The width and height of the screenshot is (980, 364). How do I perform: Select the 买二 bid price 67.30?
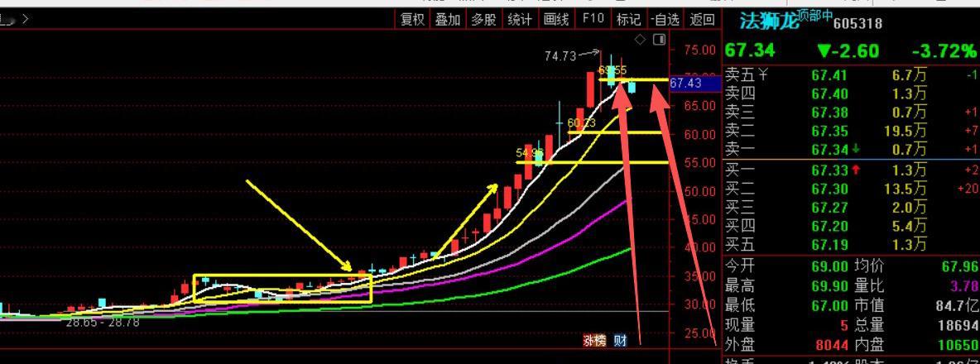[829, 189]
